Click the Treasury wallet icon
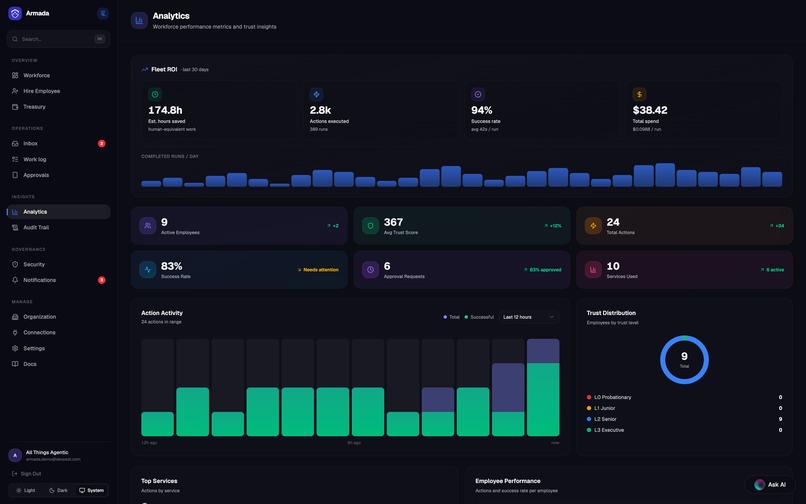The image size is (806, 504). point(15,107)
